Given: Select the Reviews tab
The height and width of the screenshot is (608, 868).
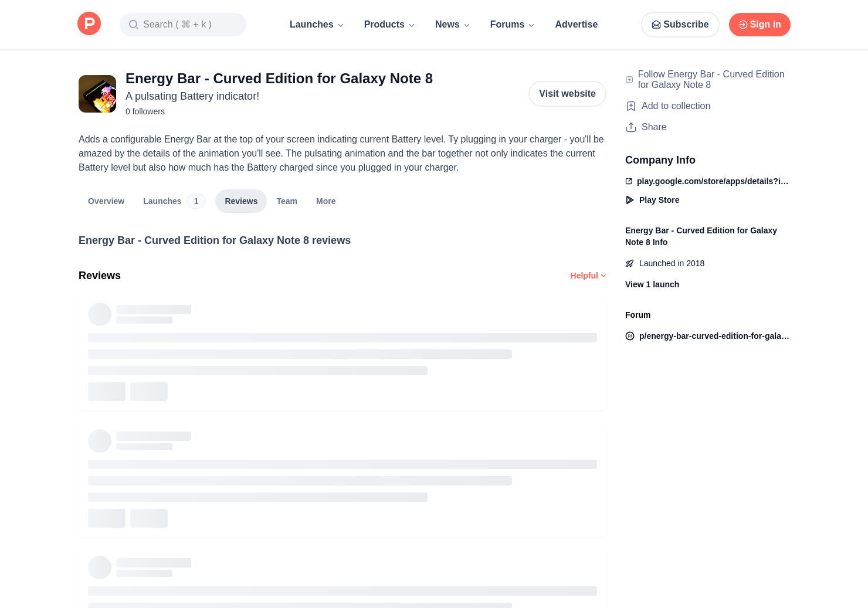Looking at the screenshot, I should [x=241, y=201].
